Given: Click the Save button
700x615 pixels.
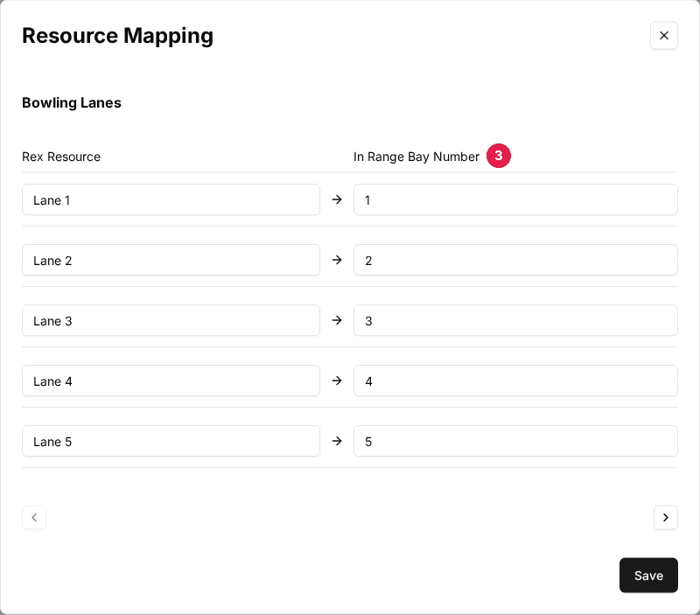Looking at the screenshot, I should point(648,576).
